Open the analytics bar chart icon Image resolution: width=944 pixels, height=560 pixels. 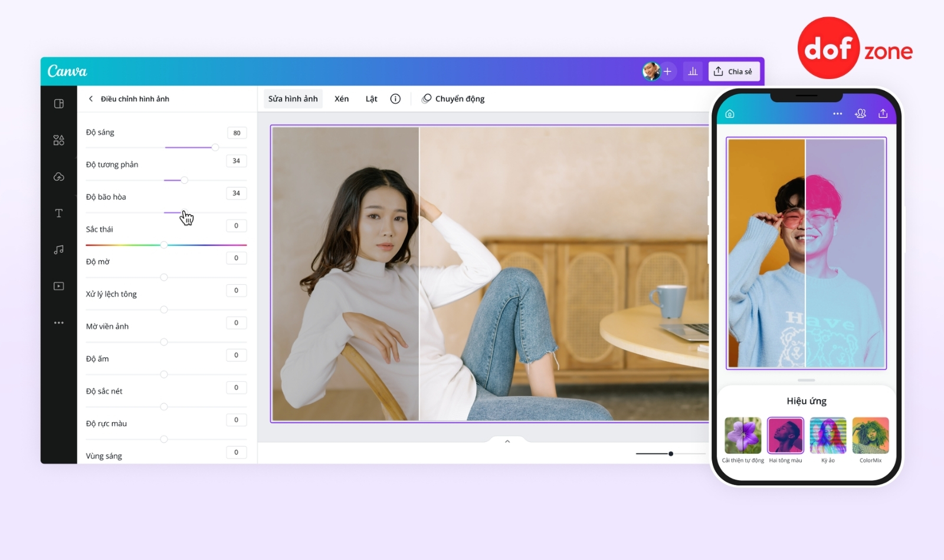coord(693,71)
